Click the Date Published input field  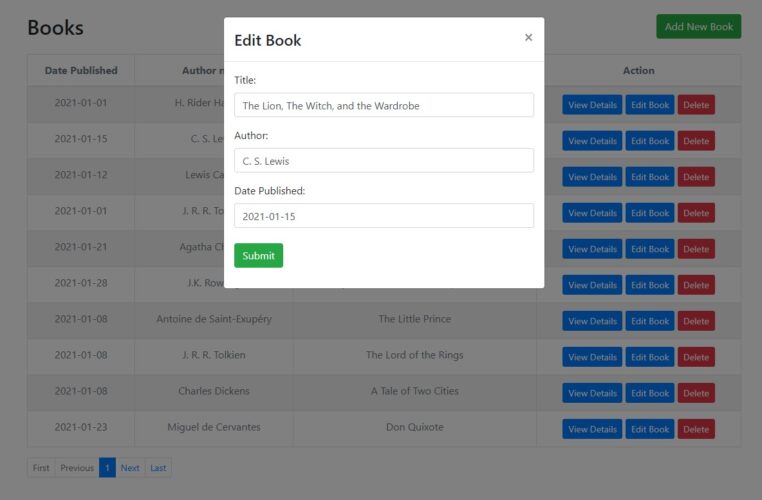384,216
